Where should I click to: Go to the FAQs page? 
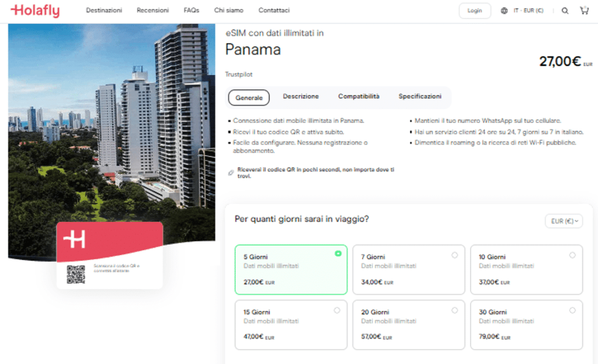(192, 10)
